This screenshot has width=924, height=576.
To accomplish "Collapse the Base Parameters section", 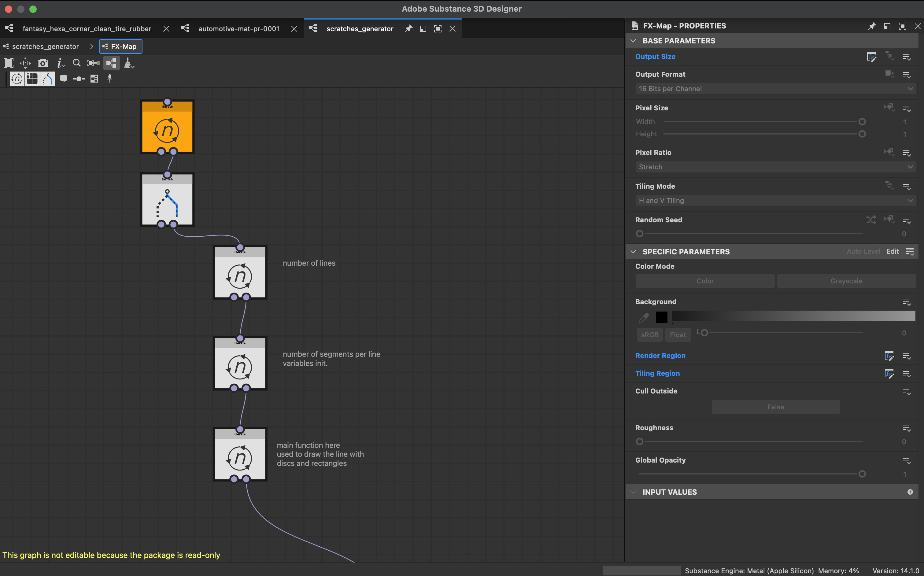I will pos(634,41).
